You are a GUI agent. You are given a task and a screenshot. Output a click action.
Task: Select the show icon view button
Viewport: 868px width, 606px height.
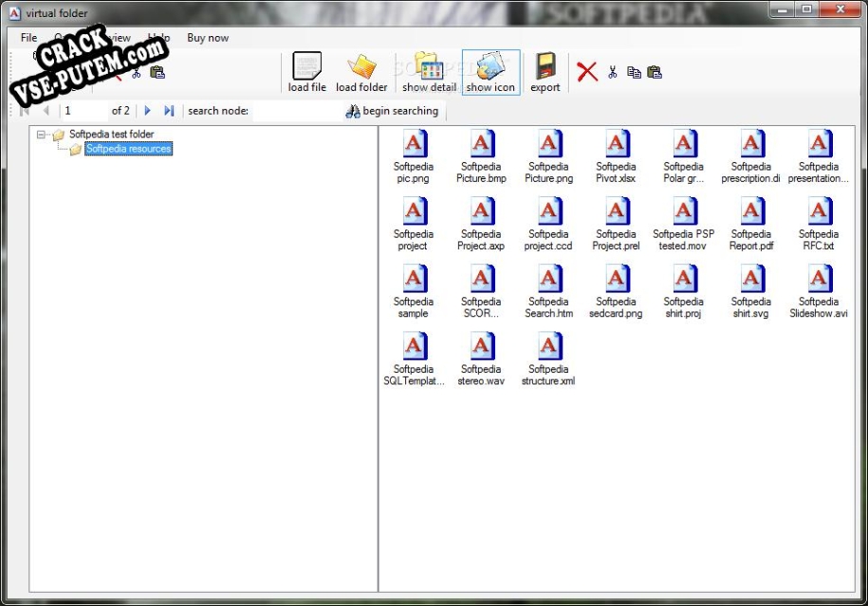tap(490, 72)
